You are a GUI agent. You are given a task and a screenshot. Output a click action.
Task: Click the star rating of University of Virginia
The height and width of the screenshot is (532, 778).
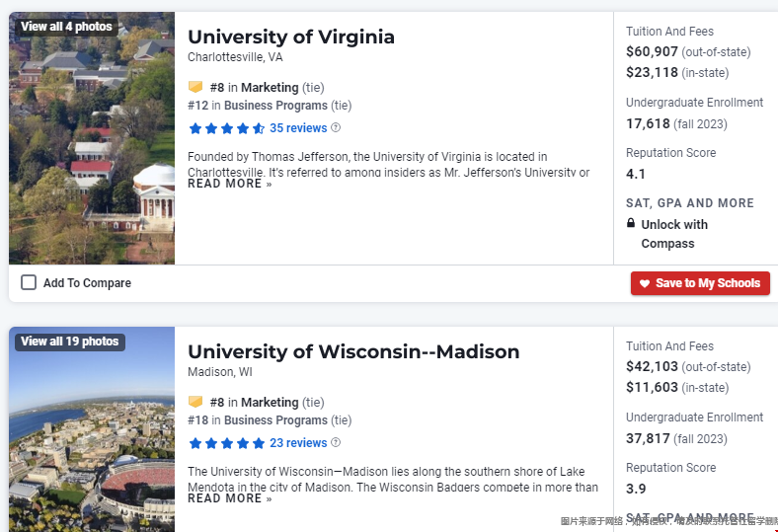pos(227,128)
